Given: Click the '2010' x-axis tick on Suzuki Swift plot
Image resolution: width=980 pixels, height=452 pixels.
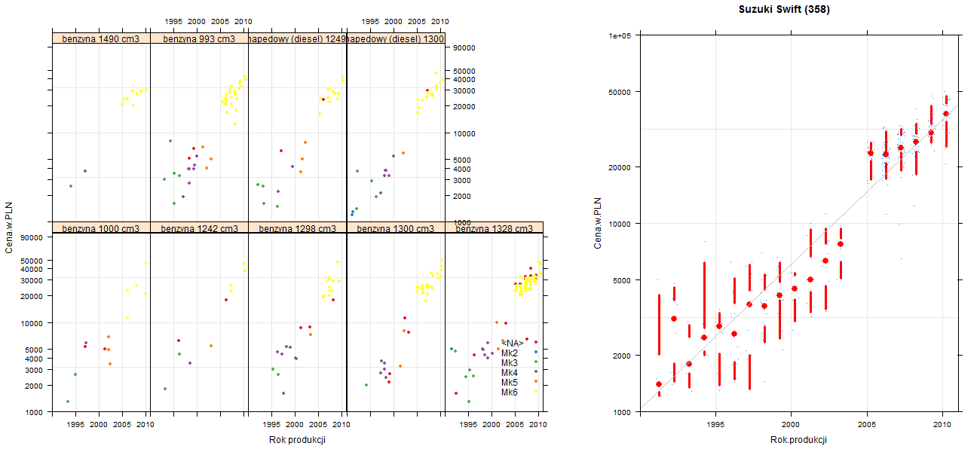Looking at the screenshot, I should 942,425.
